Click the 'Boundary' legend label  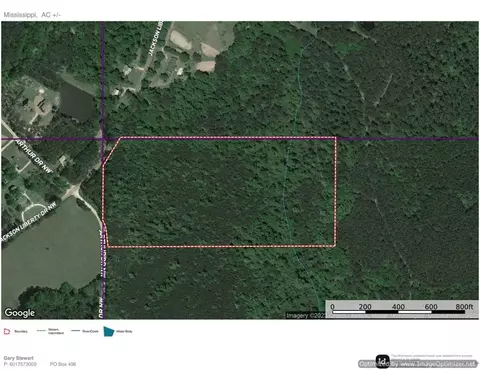click(x=21, y=331)
